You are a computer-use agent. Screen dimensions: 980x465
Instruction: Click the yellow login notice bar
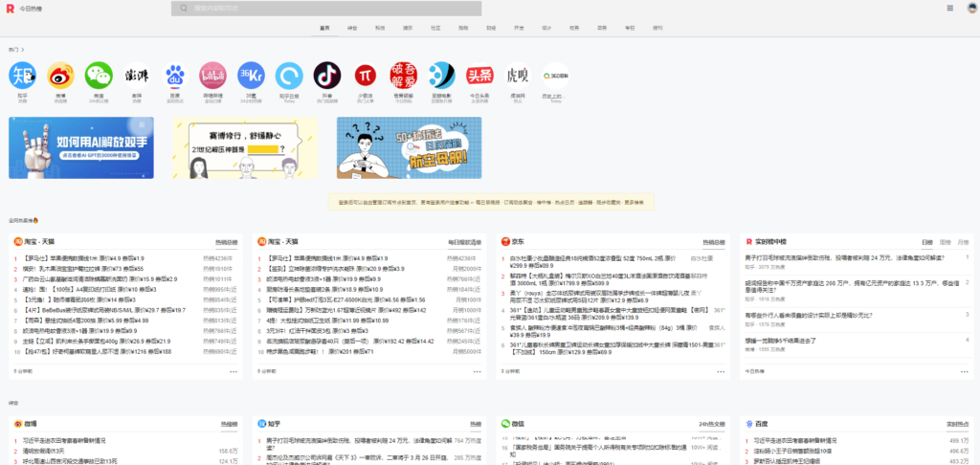click(491, 202)
